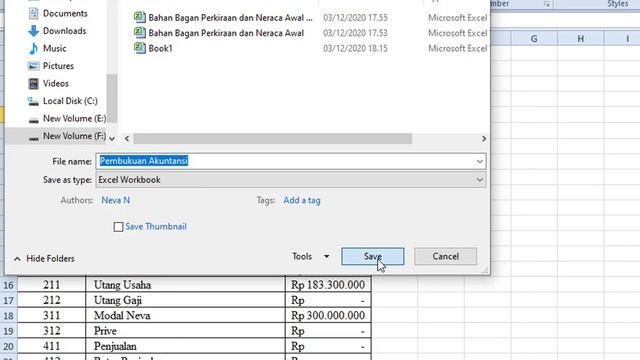Screen dimensions: 640x360
Task: Open New Volume (E:) drive
Action: 74,119
